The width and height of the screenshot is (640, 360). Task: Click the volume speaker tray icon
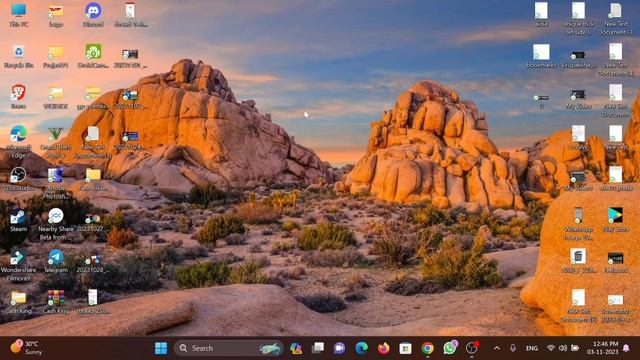pyautogui.click(x=563, y=348)
